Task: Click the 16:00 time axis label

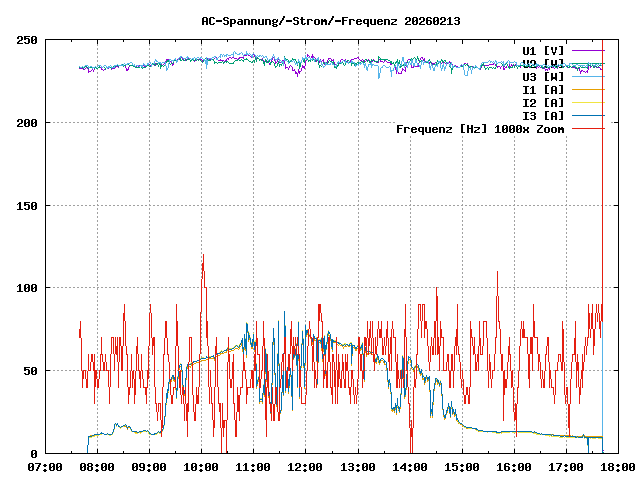Action: (514, 467)
